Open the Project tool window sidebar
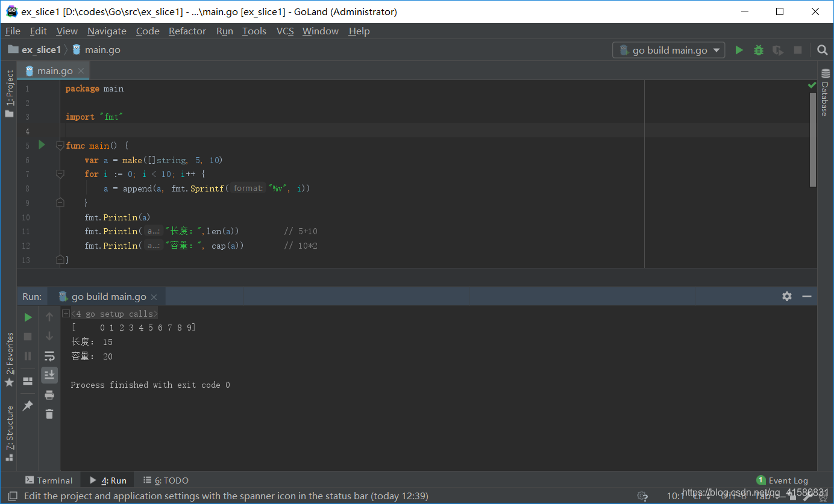This screenshot has width=834, height=504. (x=9, y=94)
